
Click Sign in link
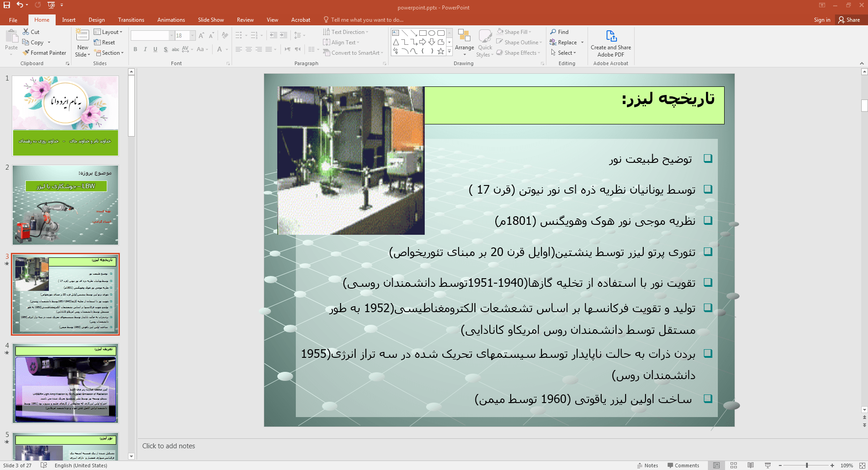click(x=822, y=20)
